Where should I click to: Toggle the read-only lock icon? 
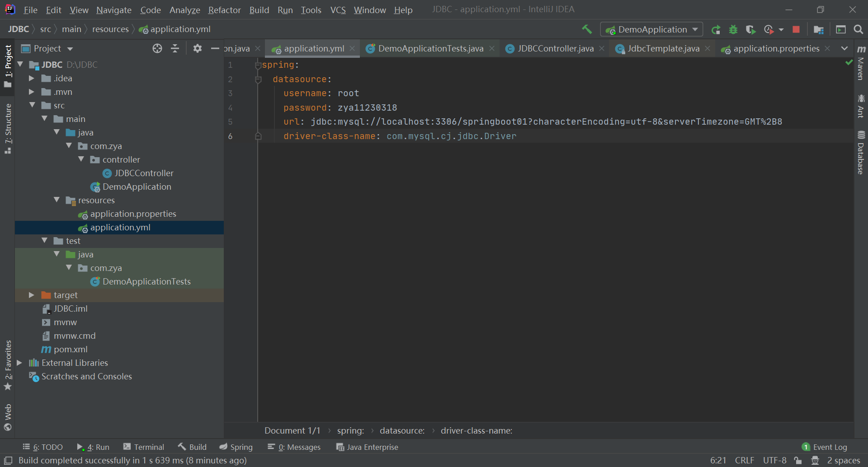798,460
